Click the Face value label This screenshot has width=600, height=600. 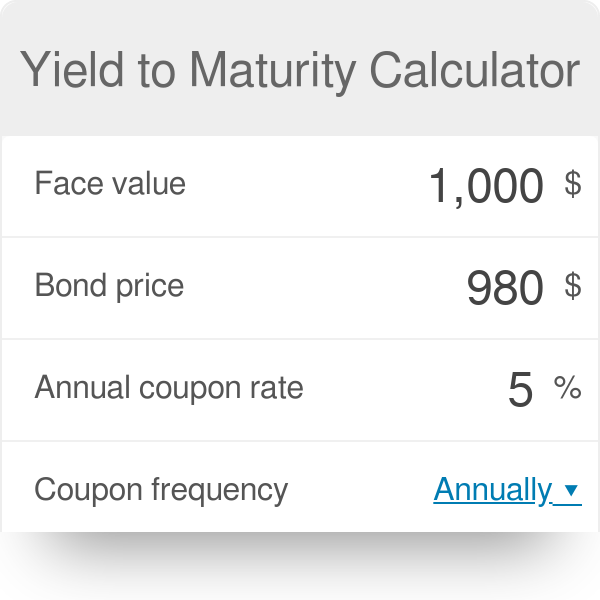[x=110, y=184]
